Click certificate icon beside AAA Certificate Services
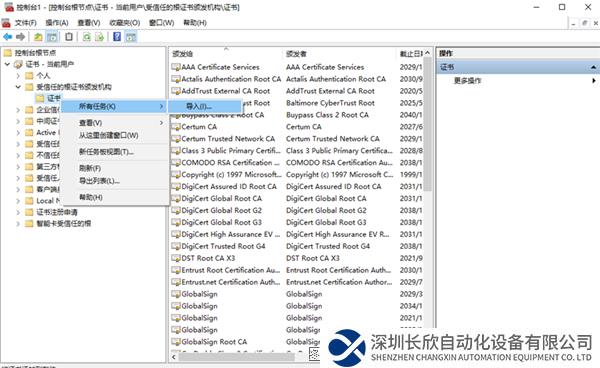Screen dimensions: 600x368 (x=176, y=67)
